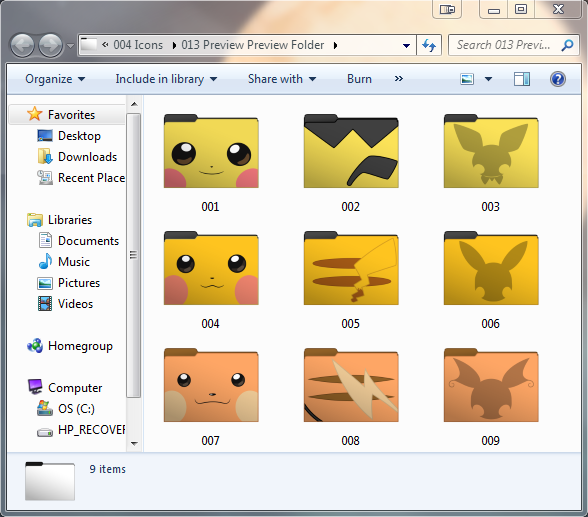Open the Help question mark icon
The height and width of the screenshot is (517, 588).
click(558, 79)
